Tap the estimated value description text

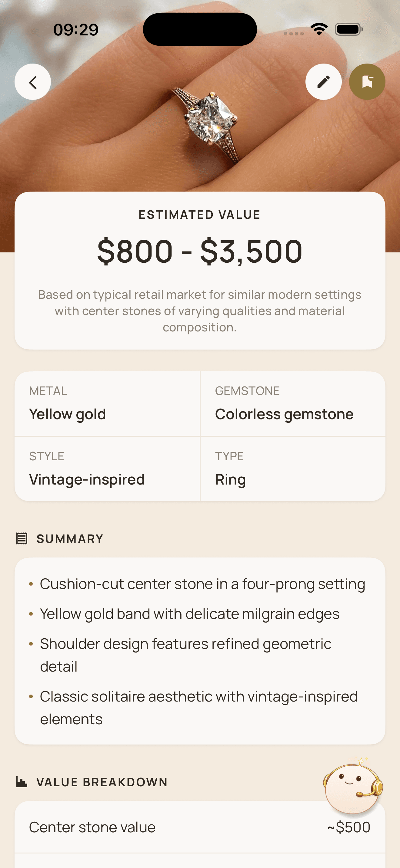(x=200, y=311)
